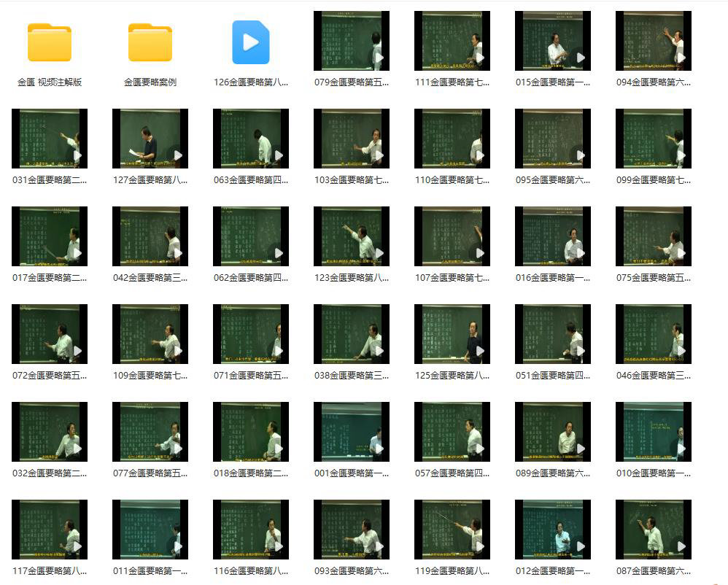This screenshot has width=728, height=585.
Task: Open the 094金匮要略第六 video thumbnail
Action: (654, 41)
